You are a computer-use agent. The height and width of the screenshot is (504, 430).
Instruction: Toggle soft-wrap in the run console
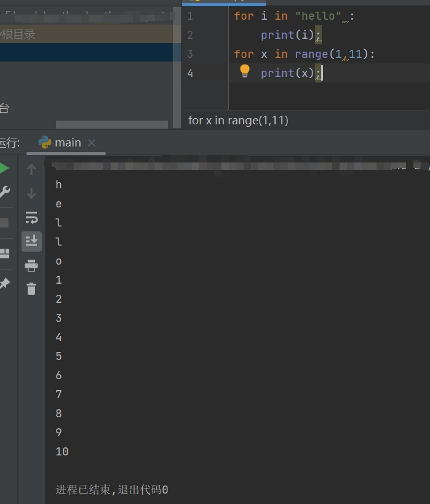click(31, 217)
